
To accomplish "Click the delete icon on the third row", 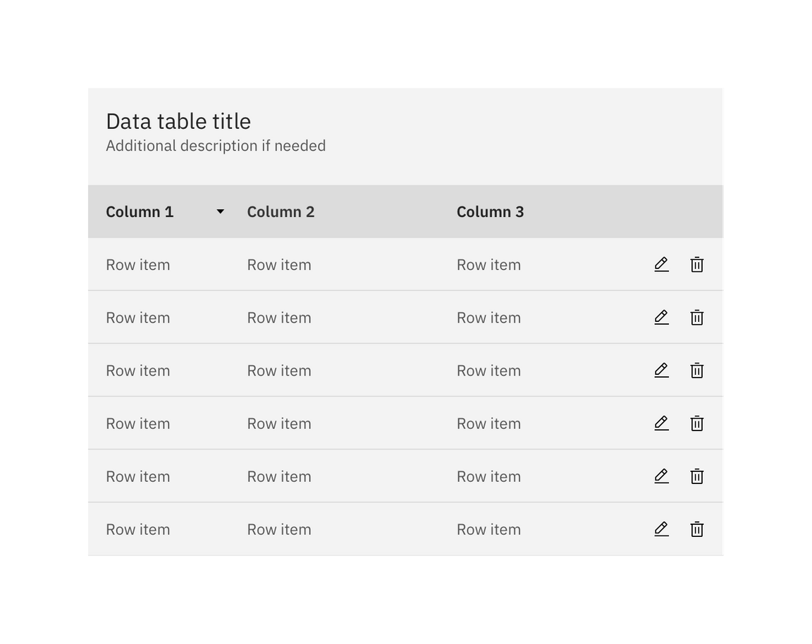I will coord(696,370).
